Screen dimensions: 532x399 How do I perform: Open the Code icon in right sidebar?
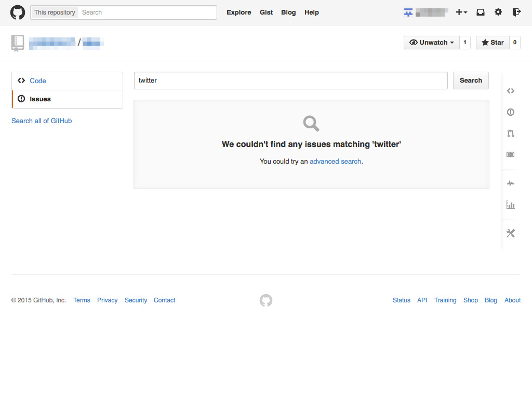click(x=511, y=91)
